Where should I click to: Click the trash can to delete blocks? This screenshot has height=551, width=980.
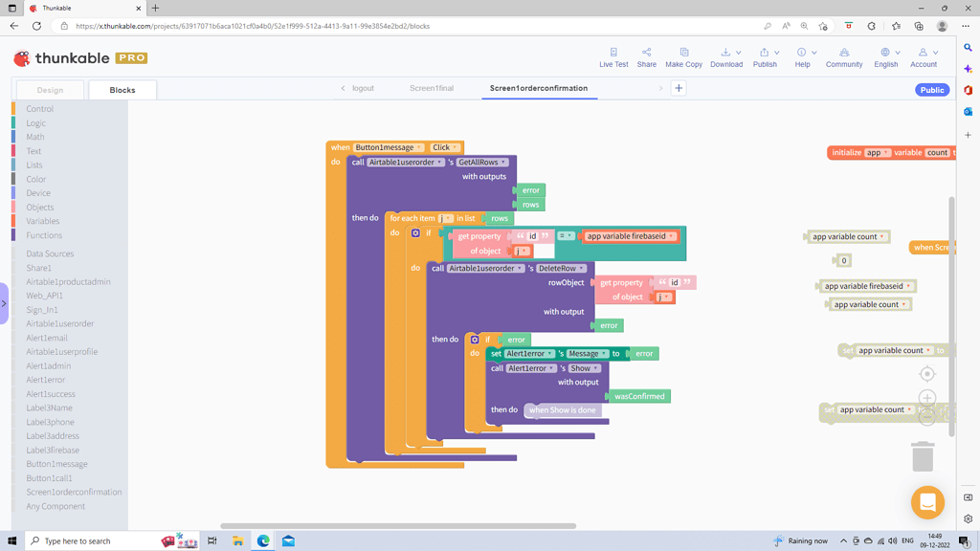point(922,456)
